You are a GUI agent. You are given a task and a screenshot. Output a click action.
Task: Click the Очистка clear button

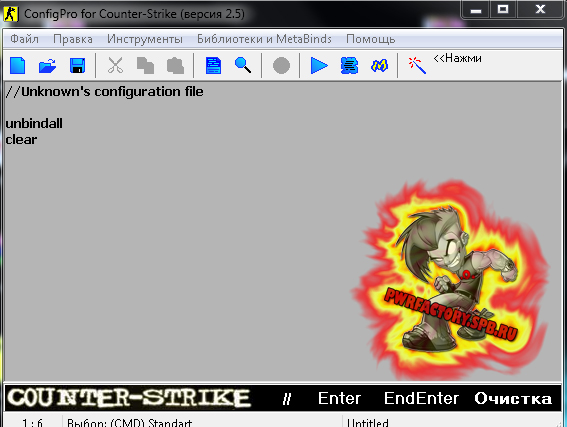point(513,398)
